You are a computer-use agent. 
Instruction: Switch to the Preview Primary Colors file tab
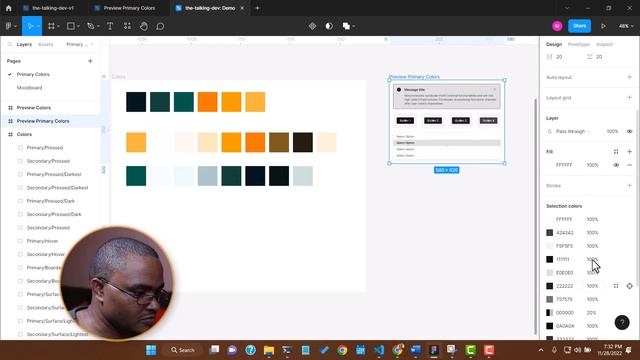[129, 8]
